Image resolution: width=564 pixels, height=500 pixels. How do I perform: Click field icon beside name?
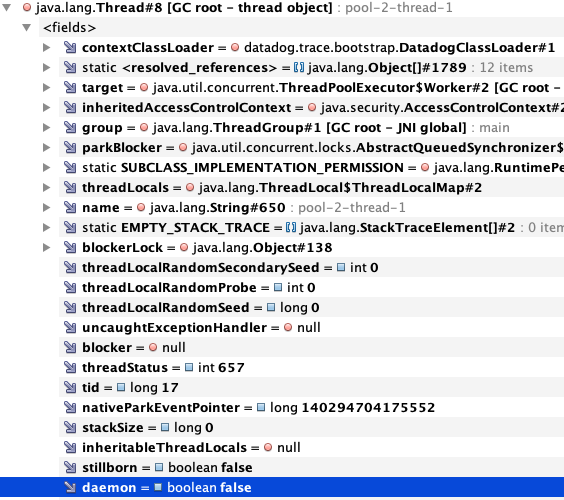pos(70,208)
